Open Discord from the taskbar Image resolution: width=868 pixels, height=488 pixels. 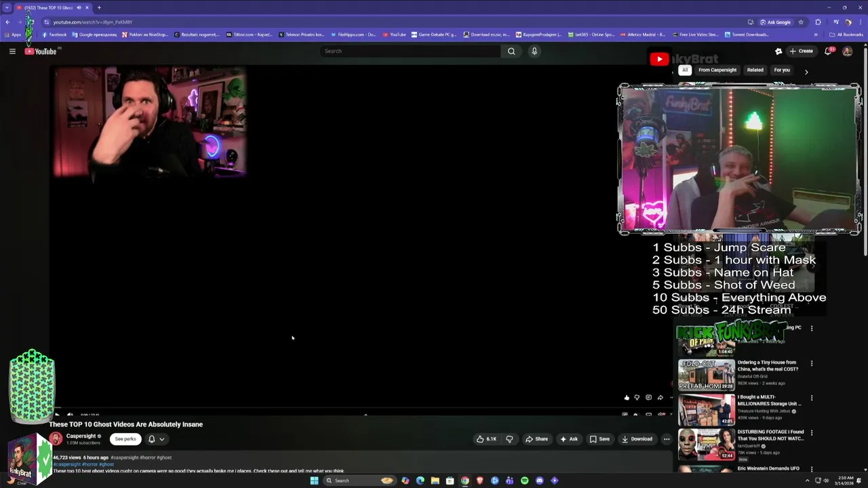click(x=539, y=481)
